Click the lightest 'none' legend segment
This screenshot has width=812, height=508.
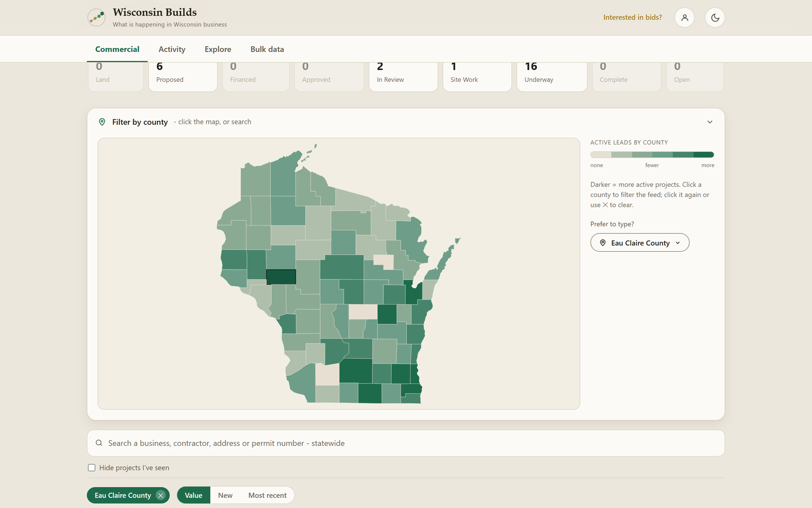[x=601, y=155]
